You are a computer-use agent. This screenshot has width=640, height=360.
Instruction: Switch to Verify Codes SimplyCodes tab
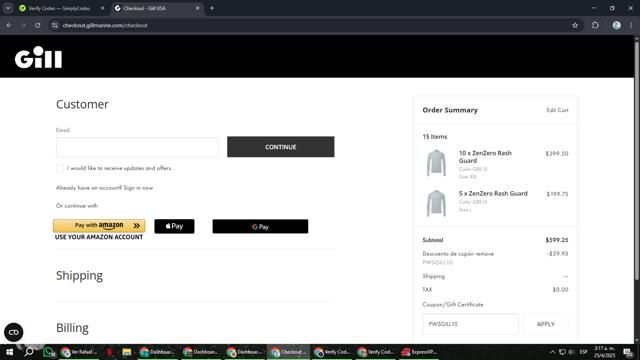click(x=59, y=8)
